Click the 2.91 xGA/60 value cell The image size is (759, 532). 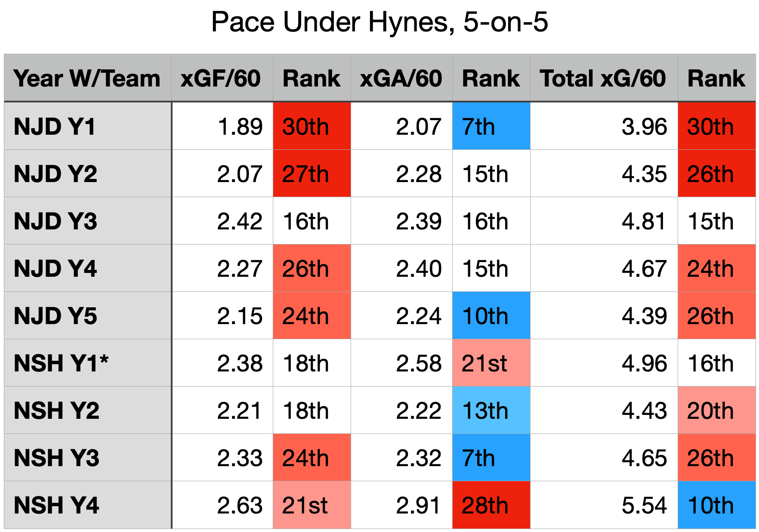(418, 505)
